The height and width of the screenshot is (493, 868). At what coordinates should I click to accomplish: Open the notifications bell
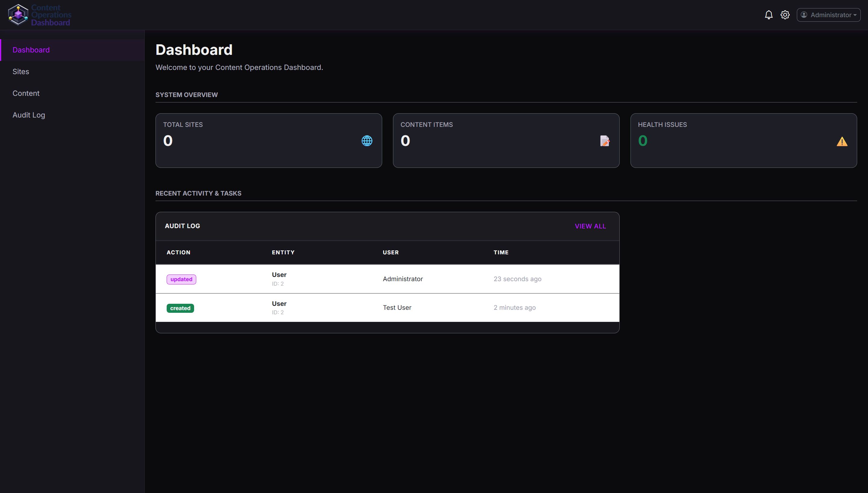pyautogui.click(x=769, y=15)
